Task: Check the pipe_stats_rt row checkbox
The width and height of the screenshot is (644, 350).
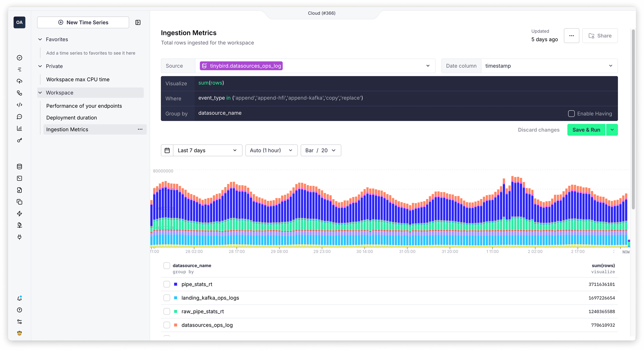Action: [167, 284]
